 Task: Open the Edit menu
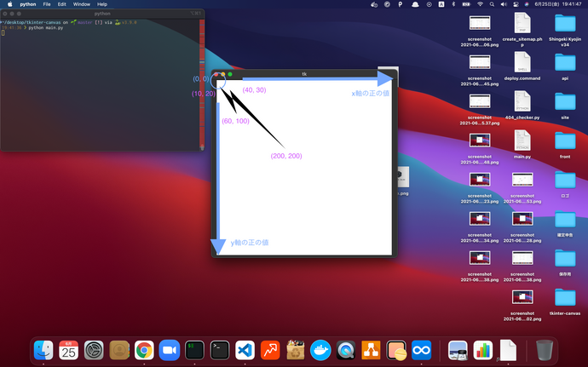62,4
